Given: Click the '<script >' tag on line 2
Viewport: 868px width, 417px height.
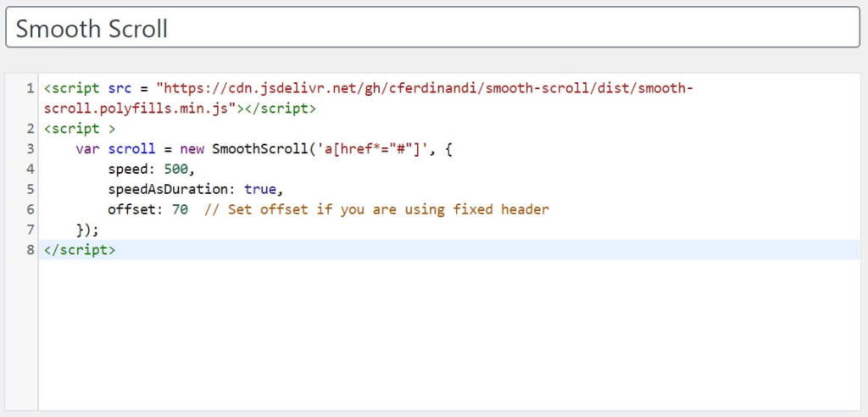Looking at the screenshot, I should coord(80,129).
